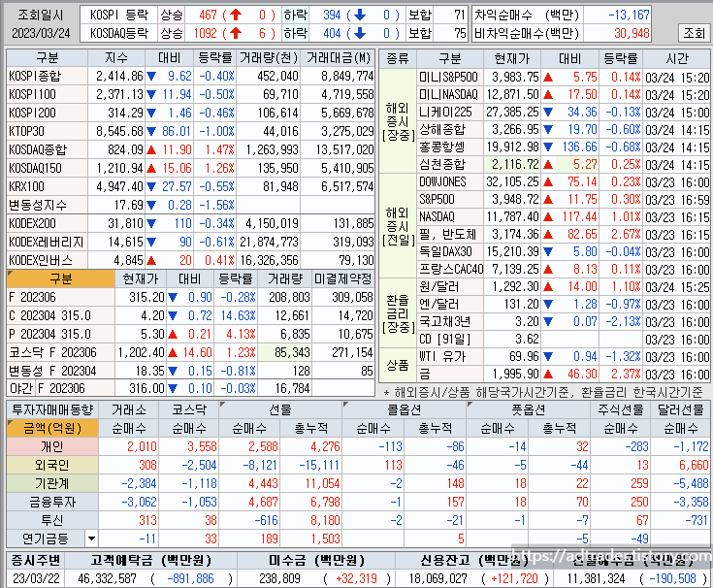Click the down triangle in the 홍콩항셍 row
This screenshot has height=588, width=713.
pos(548,147)
